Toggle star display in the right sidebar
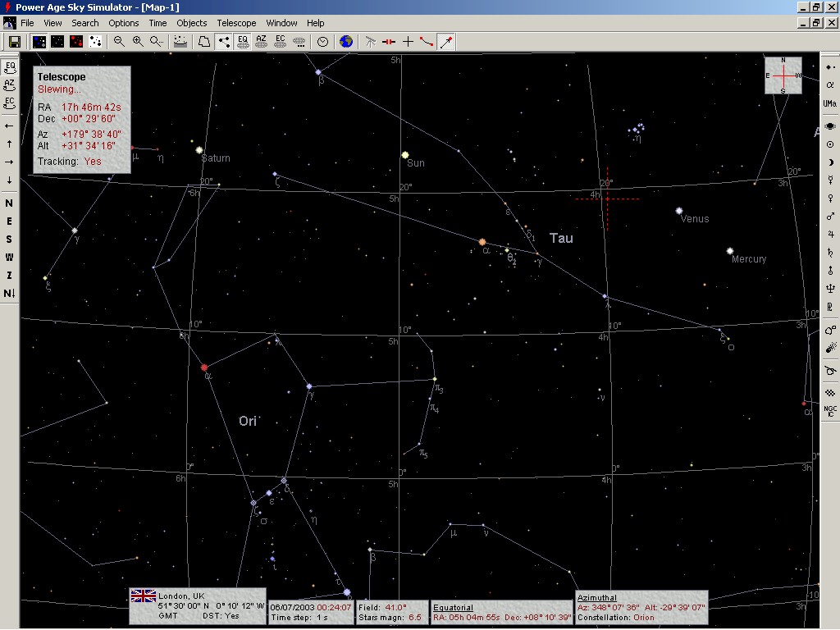The height and width of the screenshot is (630, 840). pyautogui.click(x=830, y=67)
